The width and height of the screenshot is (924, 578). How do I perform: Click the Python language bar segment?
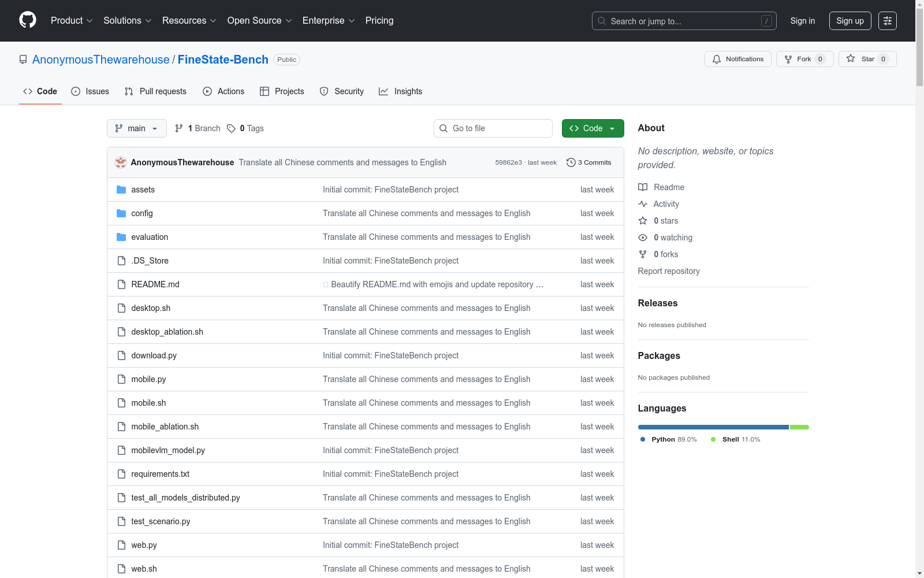pyautogui.click(x=713, y=427)
